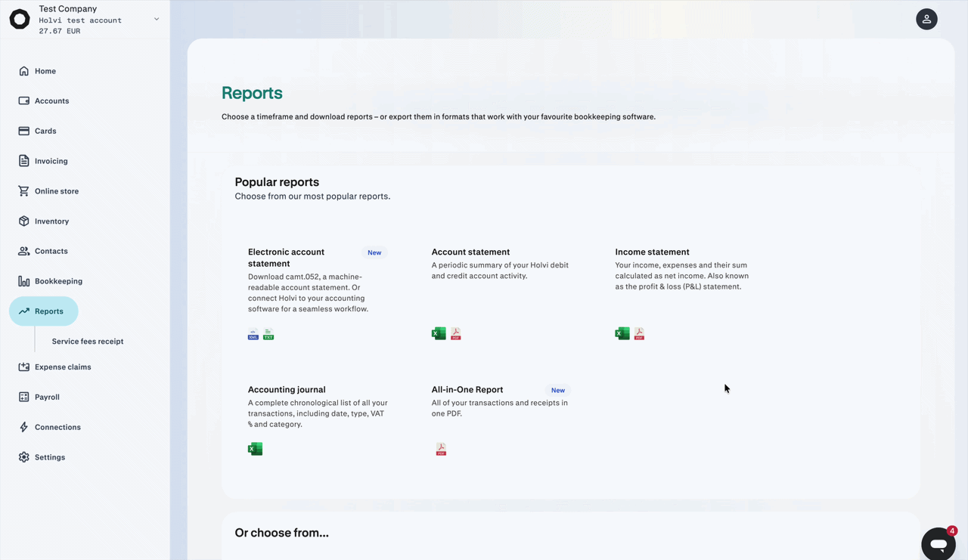Open Invoicing page
This screenshot has height=560, width=968.
(51, 161)
